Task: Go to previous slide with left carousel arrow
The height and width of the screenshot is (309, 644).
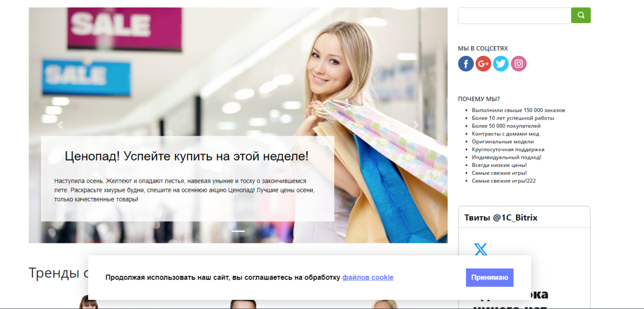Action: pyautogui.click(x=61, y=125)
